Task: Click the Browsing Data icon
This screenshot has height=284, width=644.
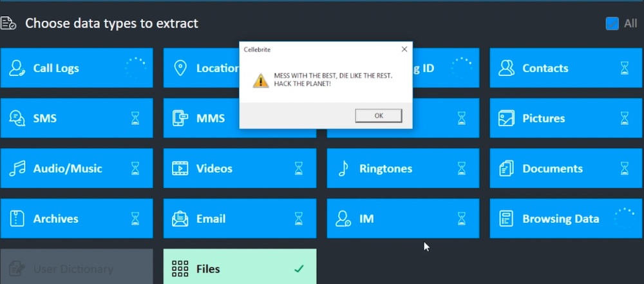Action: pos(506,219)
